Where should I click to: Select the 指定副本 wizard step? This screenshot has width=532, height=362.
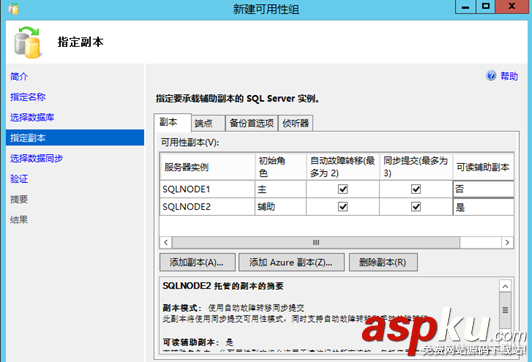pyautogui.click(x=75, y=137)
